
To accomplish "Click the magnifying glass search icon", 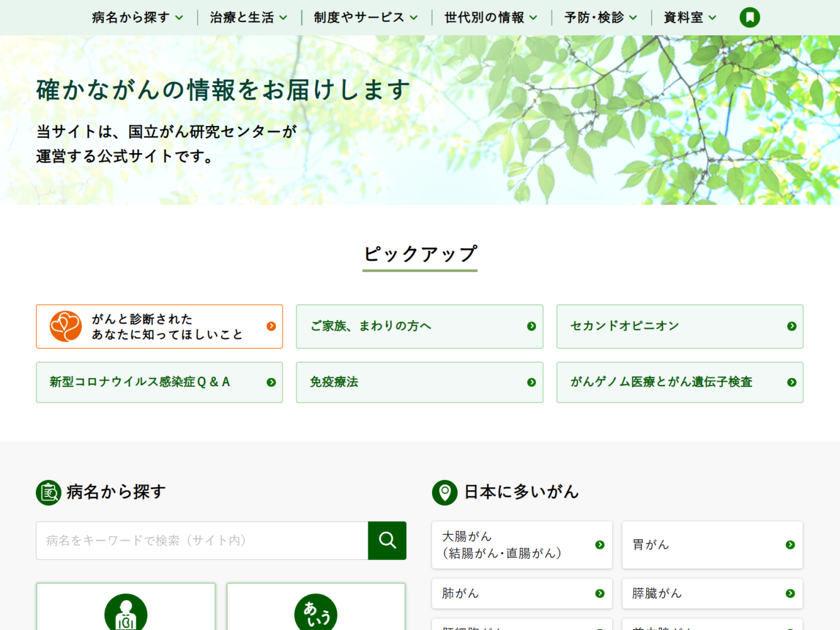I will click(x=387, y=541).
